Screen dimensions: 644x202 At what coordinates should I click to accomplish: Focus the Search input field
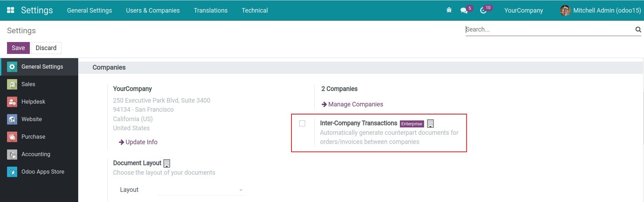coord(550,29)
